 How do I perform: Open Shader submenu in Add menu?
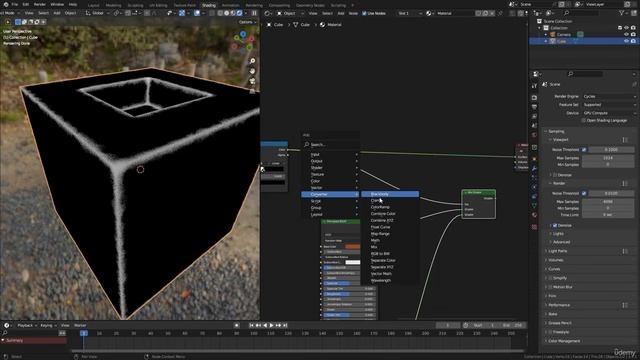331,168
